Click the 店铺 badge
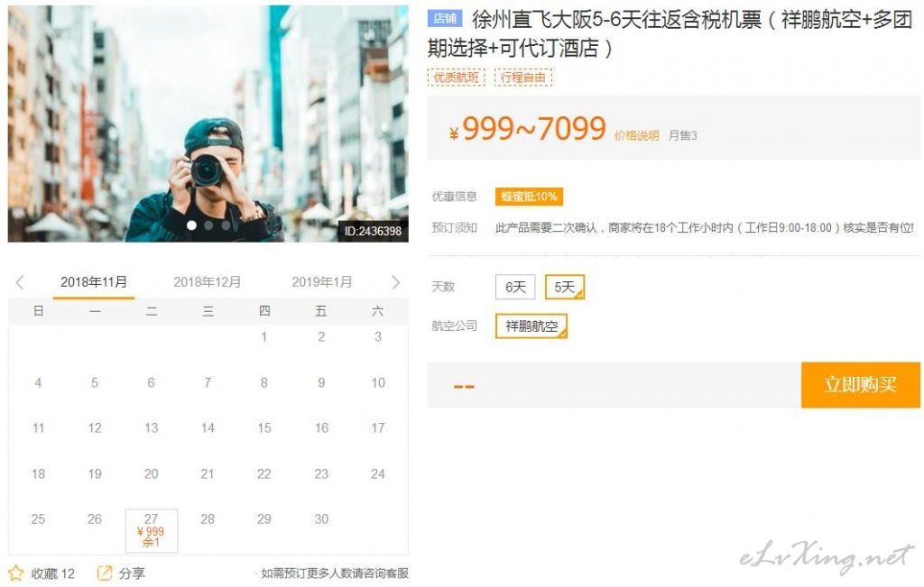 click(445, 19)
